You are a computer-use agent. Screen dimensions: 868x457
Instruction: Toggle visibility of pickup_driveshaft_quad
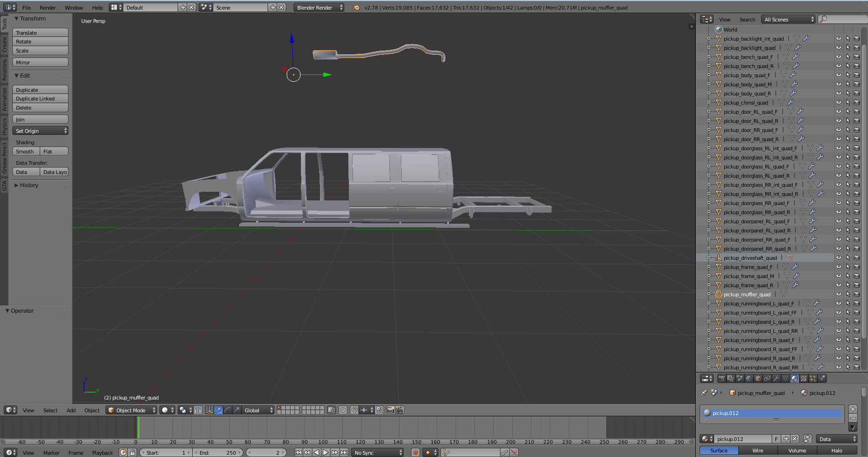[x=838, y=258]
